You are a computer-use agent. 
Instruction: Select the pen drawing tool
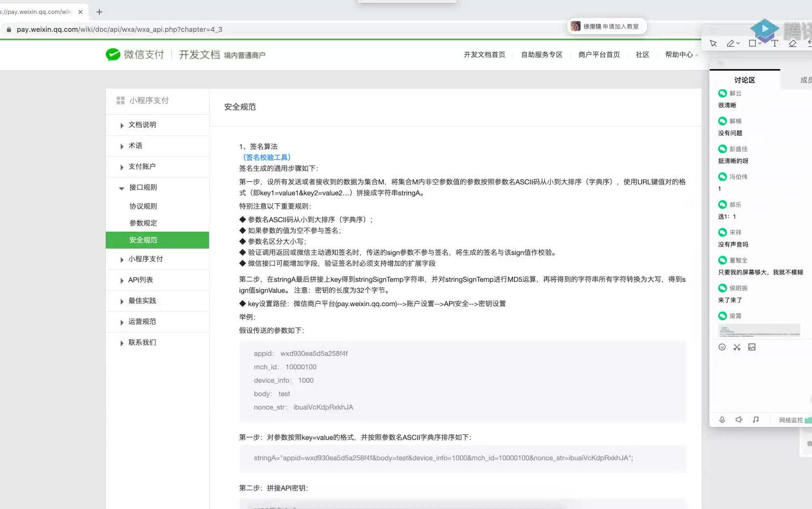coord(730,43)
